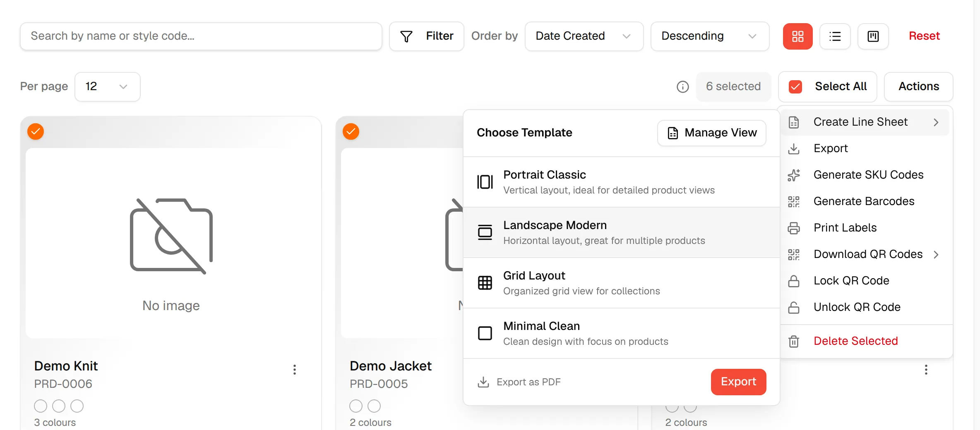Click the funnel icon on Filter button

pyautogui.click(x=406, y=36)
